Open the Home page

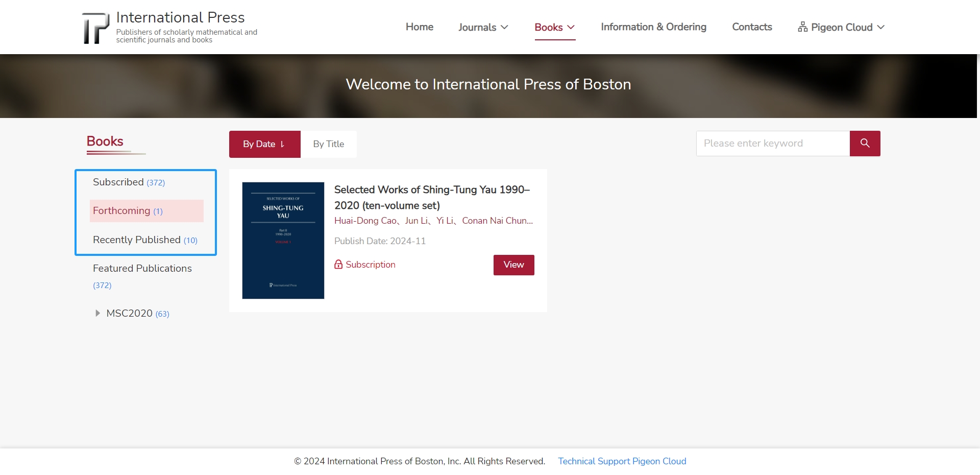(420, 27)
